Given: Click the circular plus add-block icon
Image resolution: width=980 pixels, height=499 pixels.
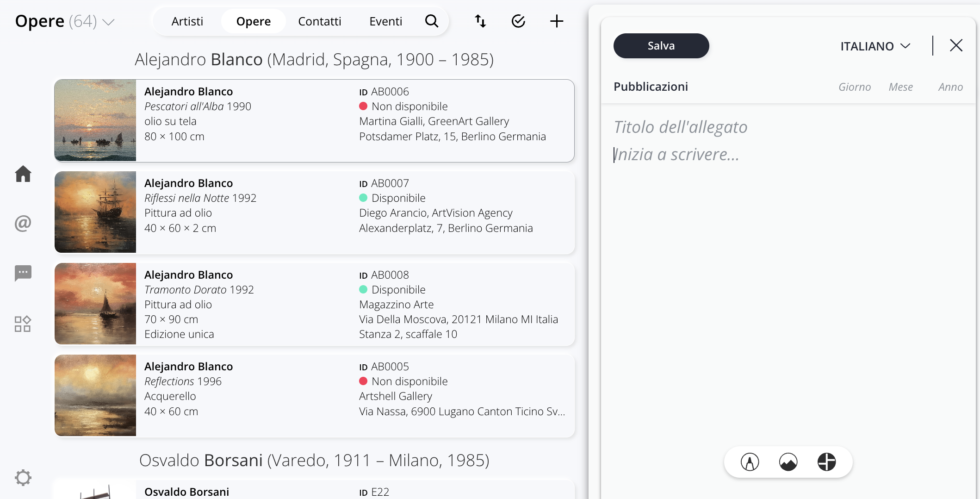Looking at the screenshot, I should click(x=826, y=462).
